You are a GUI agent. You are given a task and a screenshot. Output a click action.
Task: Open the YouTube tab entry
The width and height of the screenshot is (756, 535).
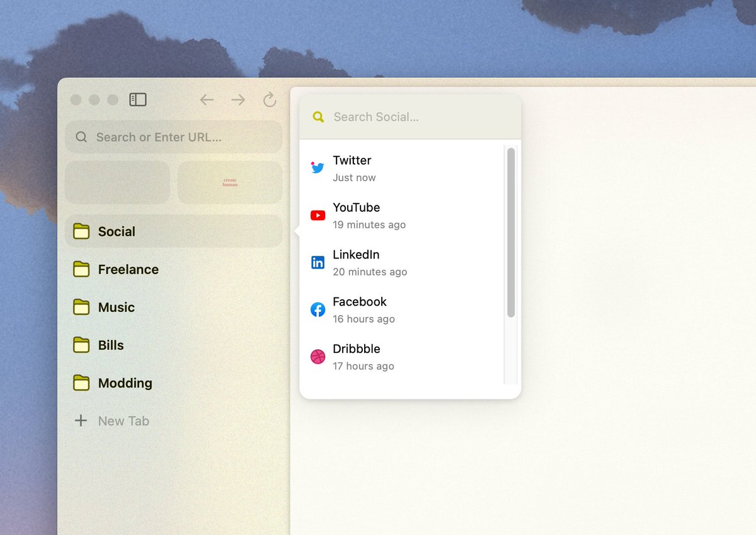402,216
